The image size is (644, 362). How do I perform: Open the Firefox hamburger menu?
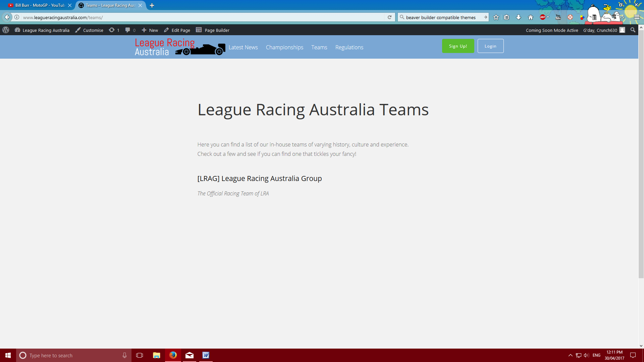(x=637, y=17)
